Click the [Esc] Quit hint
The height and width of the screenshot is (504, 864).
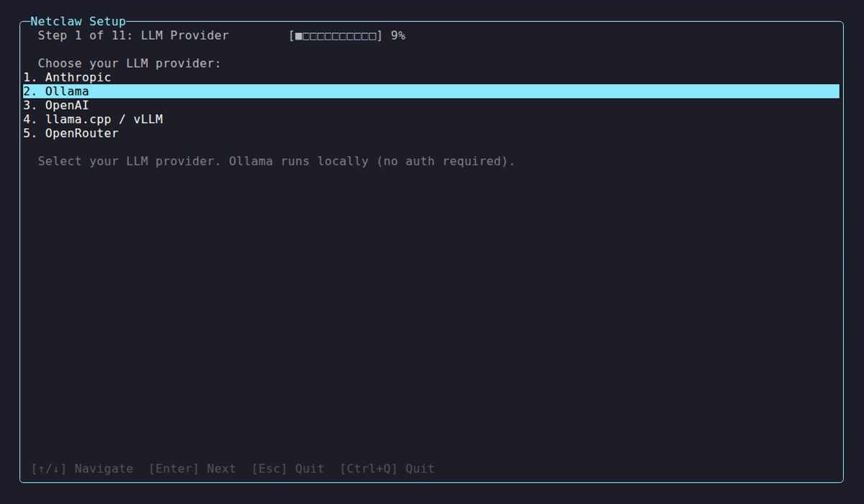(288, 469)
